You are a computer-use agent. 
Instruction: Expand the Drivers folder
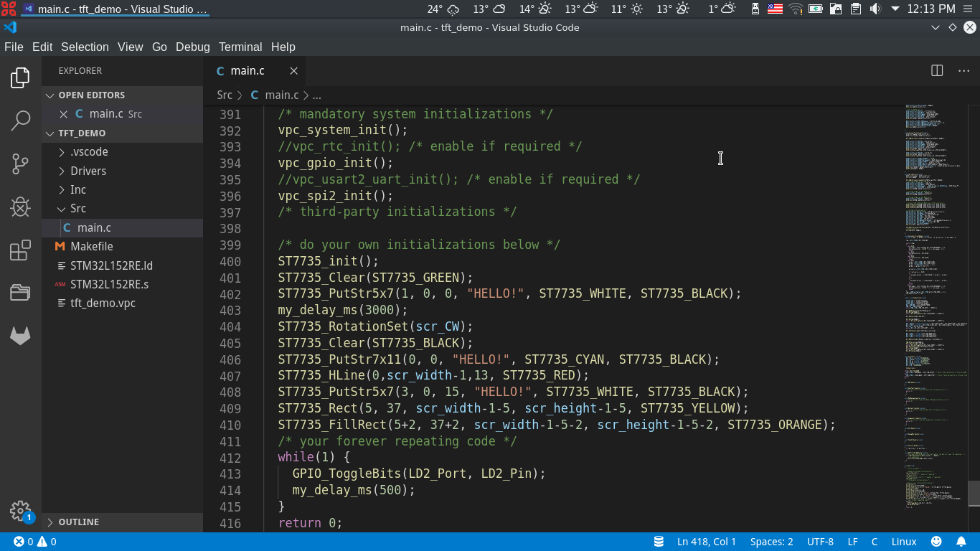pos(88,171)
